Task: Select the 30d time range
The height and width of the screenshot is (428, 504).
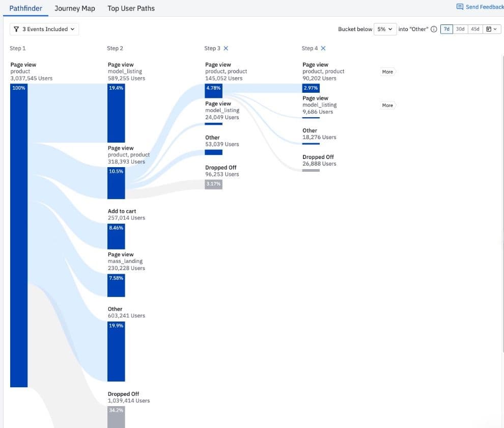Action: click(460, 30)
